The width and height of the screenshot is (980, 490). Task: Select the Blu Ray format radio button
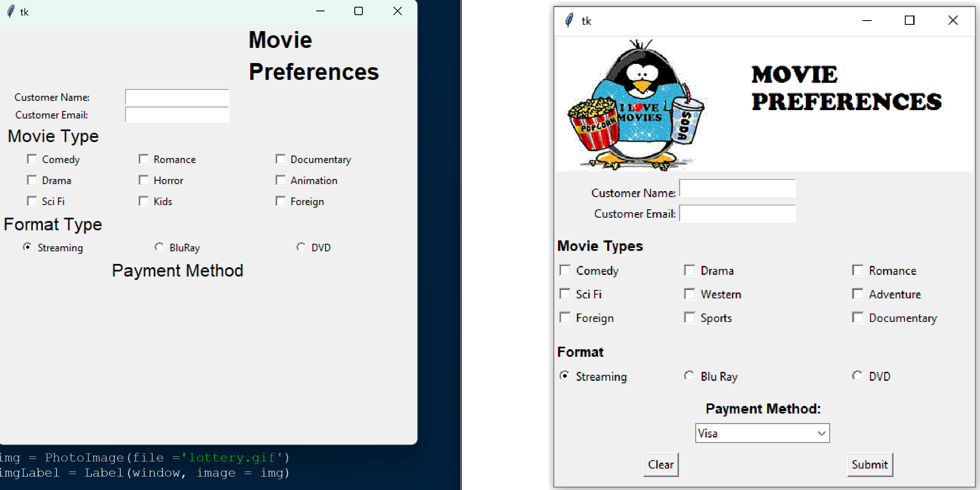coord(689,376)
